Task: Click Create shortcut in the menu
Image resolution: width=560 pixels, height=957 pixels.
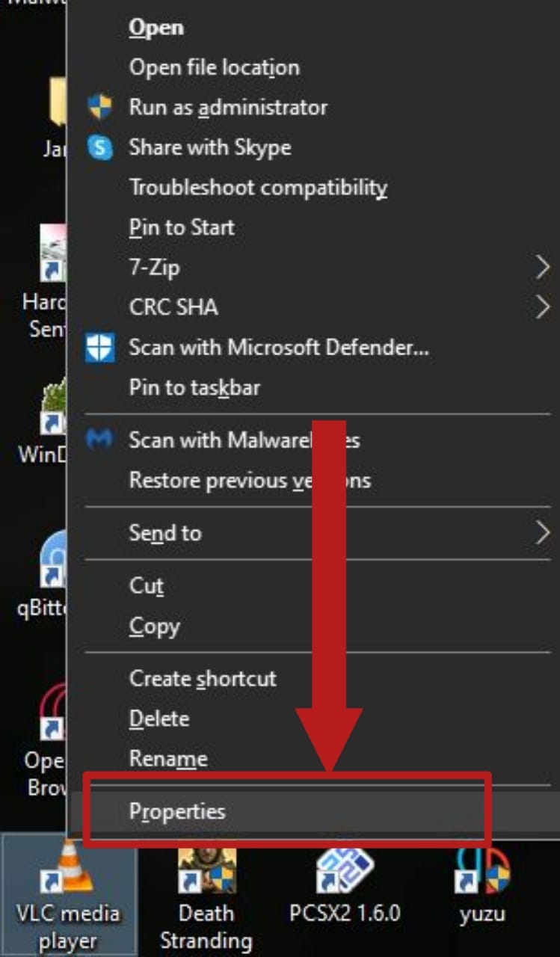Action: pos(203,678)
